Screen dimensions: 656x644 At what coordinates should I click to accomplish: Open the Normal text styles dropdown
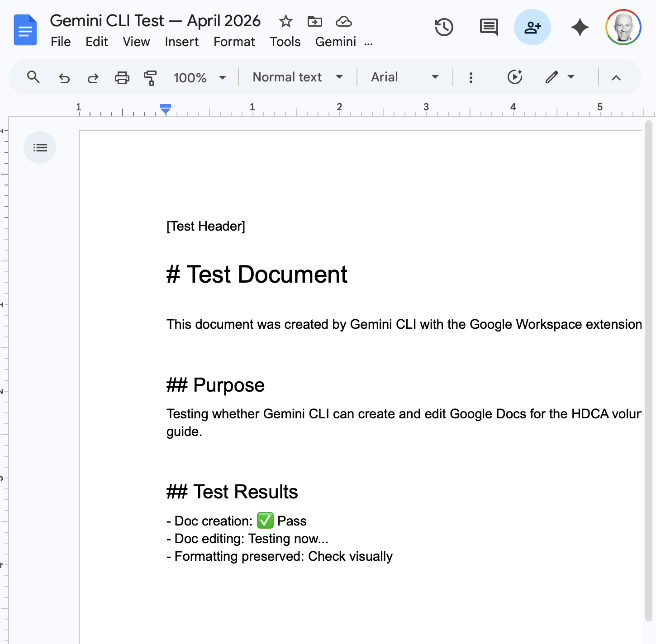tap(297, 77)
